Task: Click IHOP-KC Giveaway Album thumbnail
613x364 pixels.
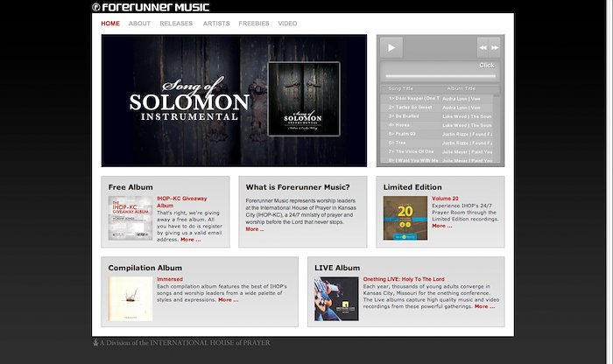Action: [130, 218]
